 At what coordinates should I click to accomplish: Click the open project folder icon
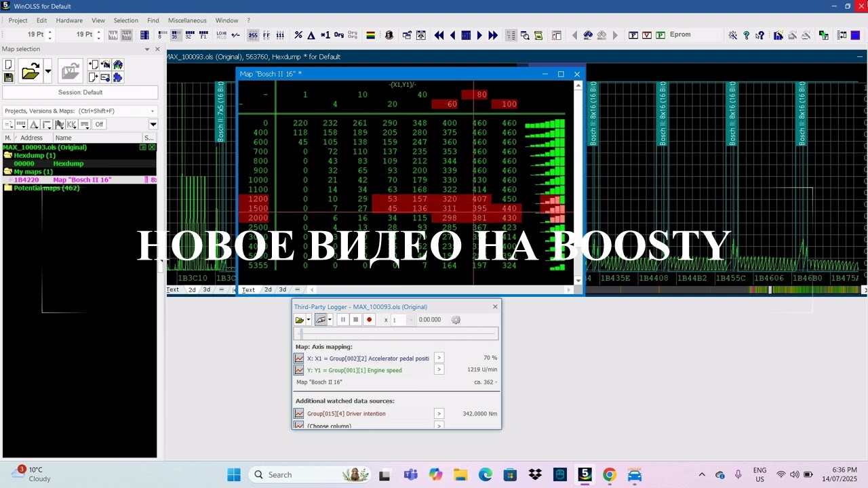[x=31, y=71]
